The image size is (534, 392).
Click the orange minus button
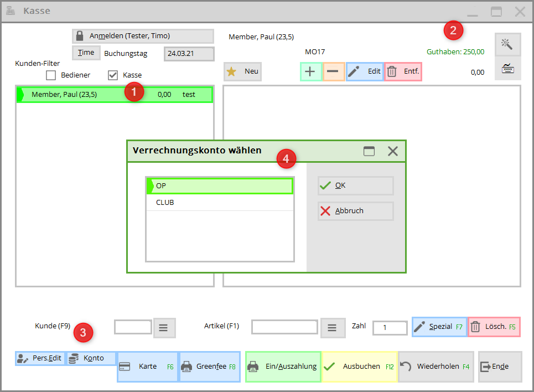click(x=334, y=71)
